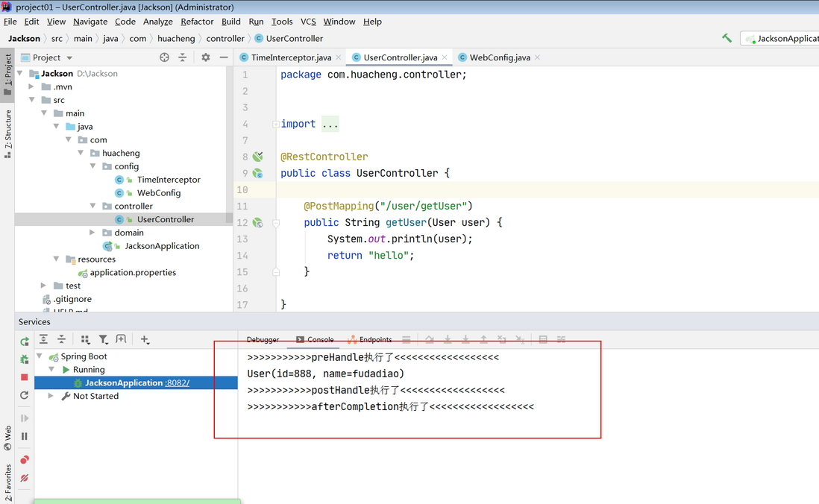Click the View Breakpoints red circles icon

[x=25, y=459]
